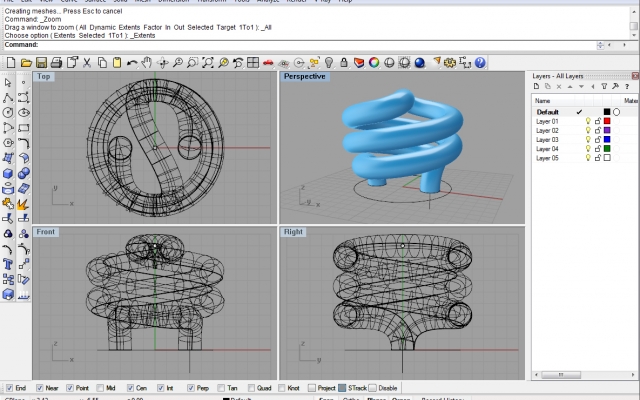Open the Top viewport title menu

coord(44,76)
